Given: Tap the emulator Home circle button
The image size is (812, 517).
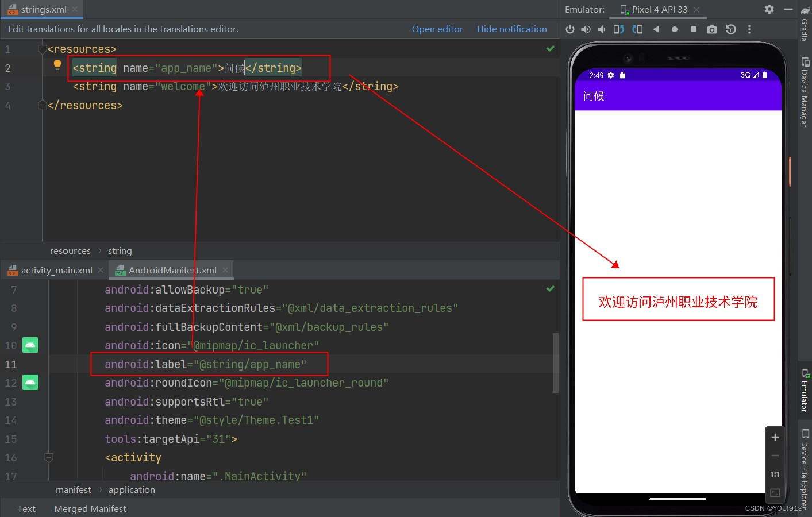Looking at the screenshot, I should (x=675, y=29).
